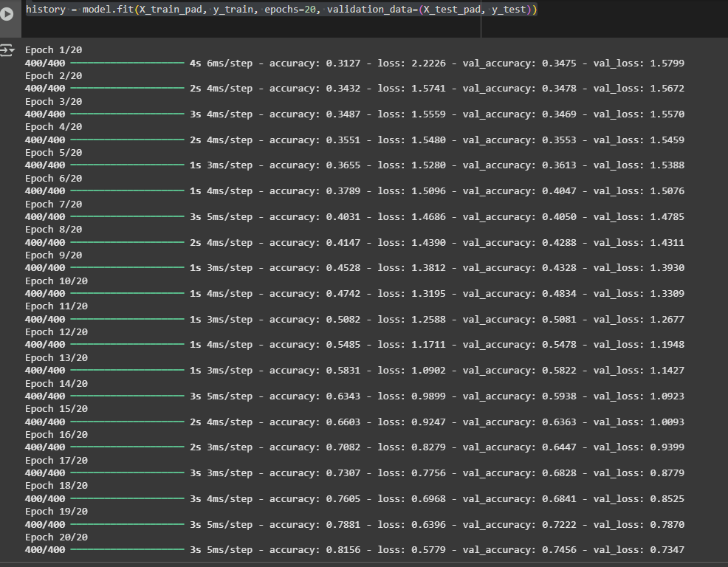The height and width of the screenshot is (567, 728).
Task: Click val_loss value 1.1948 in epoch 12
Action: tap(667, 345)
